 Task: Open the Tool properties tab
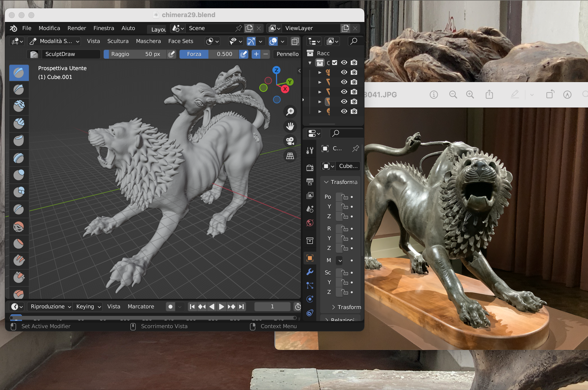tap(310, 150)
